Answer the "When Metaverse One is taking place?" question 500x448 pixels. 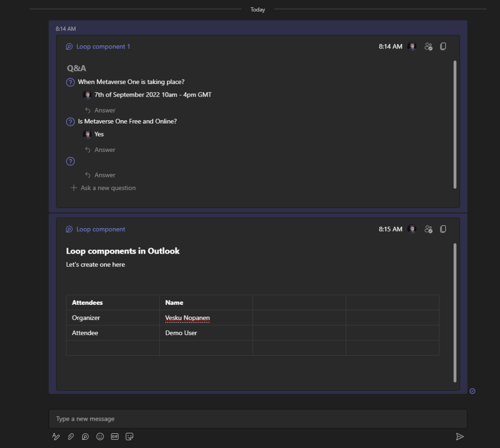[105, 110]
